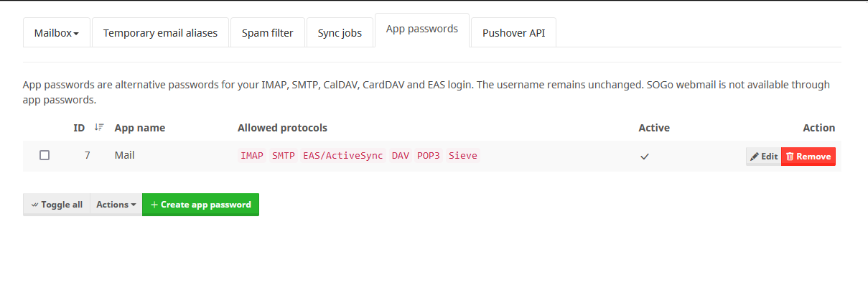Click the pencil icon on Edit button
Image resolution: width=868 pixels, height=288 pixels.
(755, 157)
